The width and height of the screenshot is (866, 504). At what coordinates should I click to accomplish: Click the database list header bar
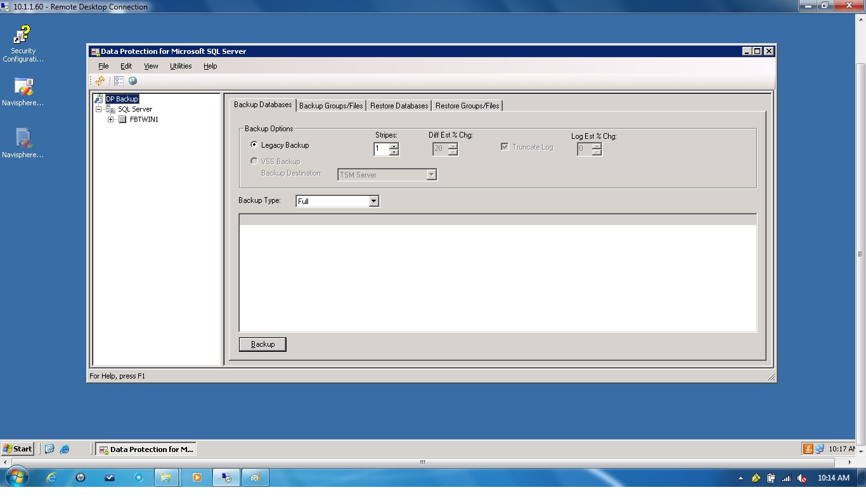(x=498, y=220)
